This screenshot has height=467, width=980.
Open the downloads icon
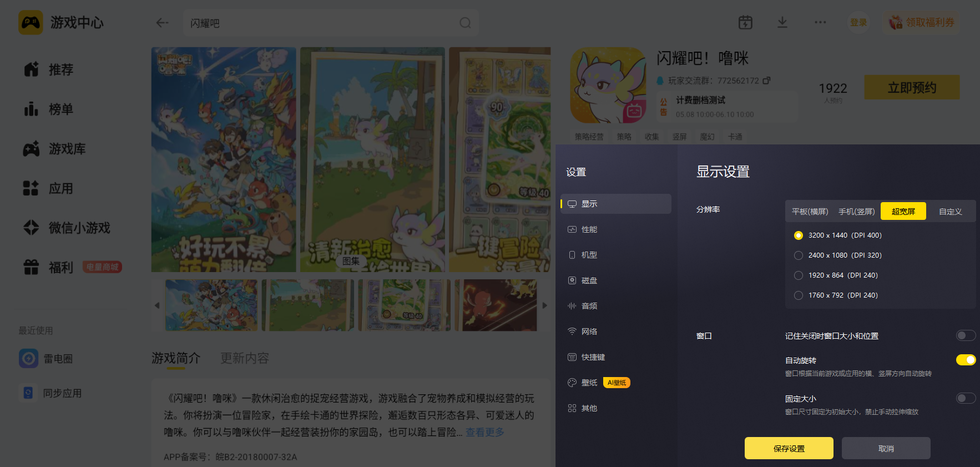click(782, 22)
